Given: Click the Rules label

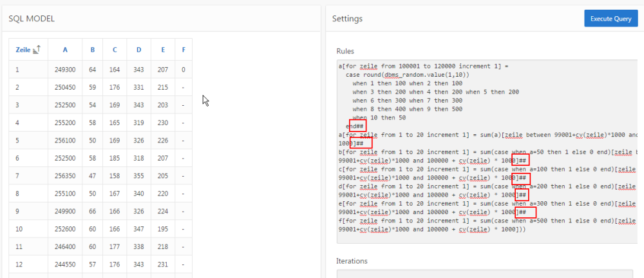Looking at the screenshot, I should point(345,51).
